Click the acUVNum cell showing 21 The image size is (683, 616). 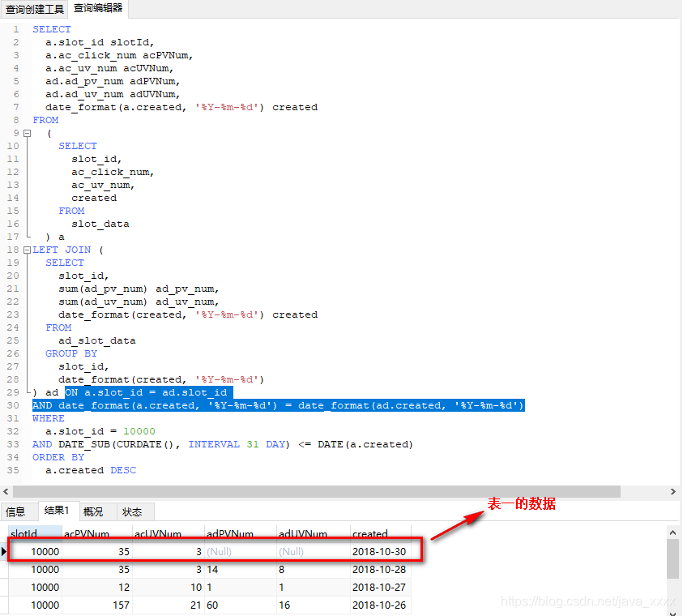[x=169, y=605]
